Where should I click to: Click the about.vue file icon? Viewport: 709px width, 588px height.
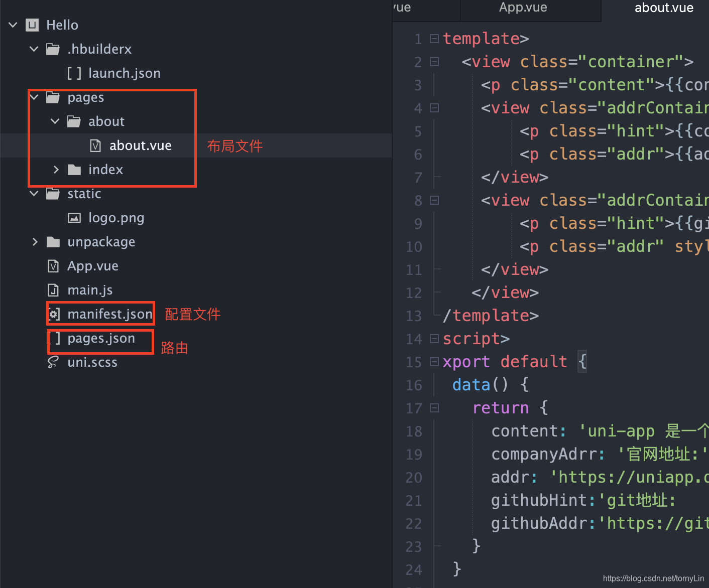(x=95, y=145)
